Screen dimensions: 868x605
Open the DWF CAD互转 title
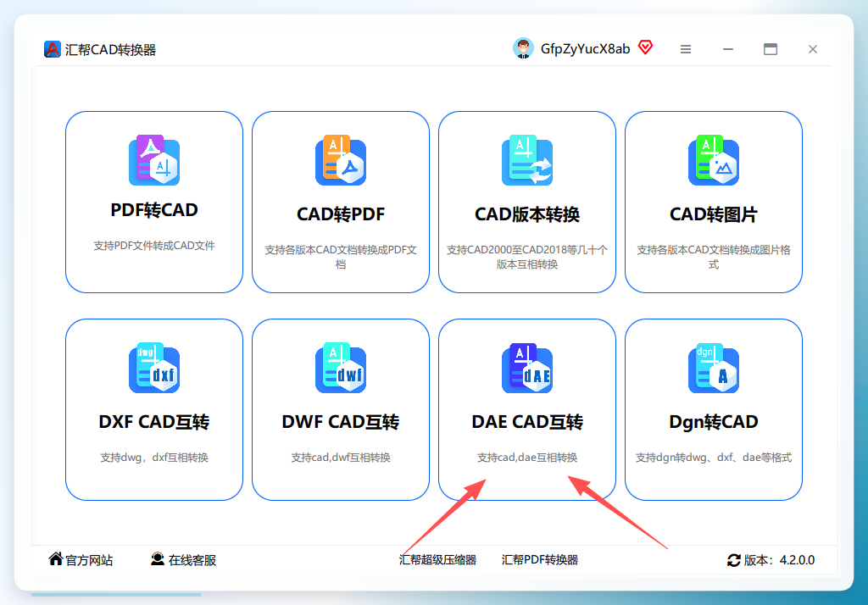coord(341,422)
